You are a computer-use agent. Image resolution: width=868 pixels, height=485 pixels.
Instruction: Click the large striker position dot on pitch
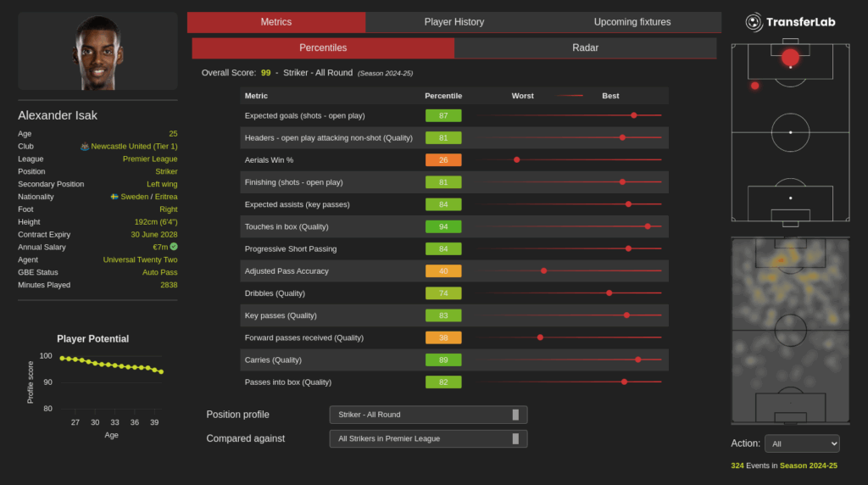point(790,57)
